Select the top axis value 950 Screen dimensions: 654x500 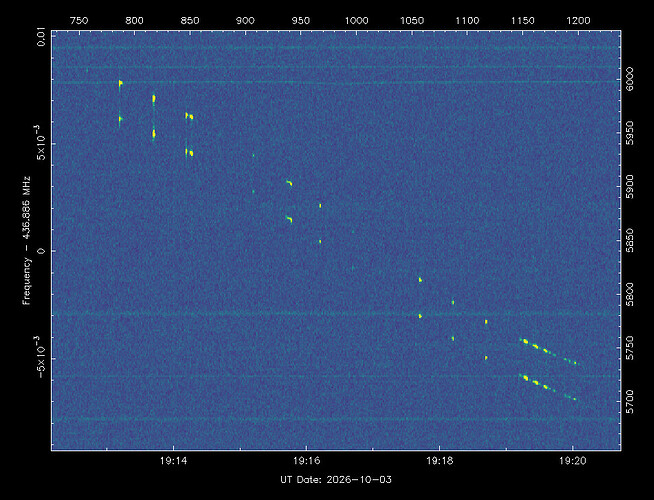point(301,20)
